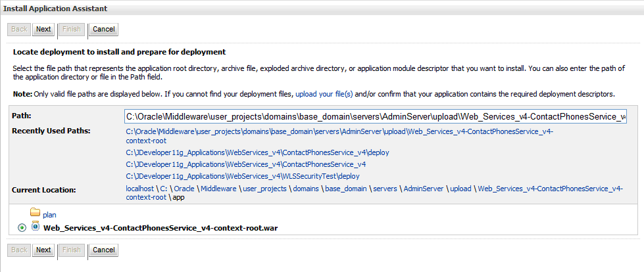This screenshot has width=644, height=272.
Task: Choose recent path ending in context-root
Action: [x=339, y=136]
